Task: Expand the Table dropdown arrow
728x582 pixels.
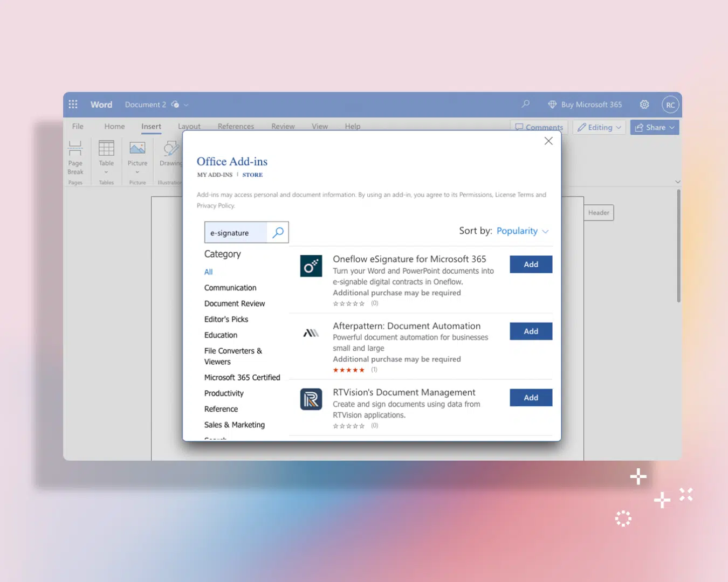Action: [x=106, y=172]
